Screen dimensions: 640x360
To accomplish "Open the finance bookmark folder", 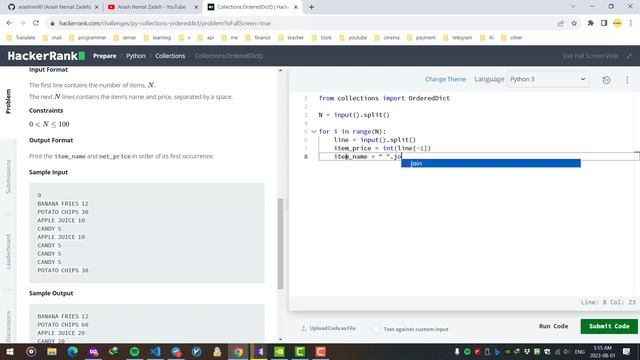I will [x=258, y=38].
